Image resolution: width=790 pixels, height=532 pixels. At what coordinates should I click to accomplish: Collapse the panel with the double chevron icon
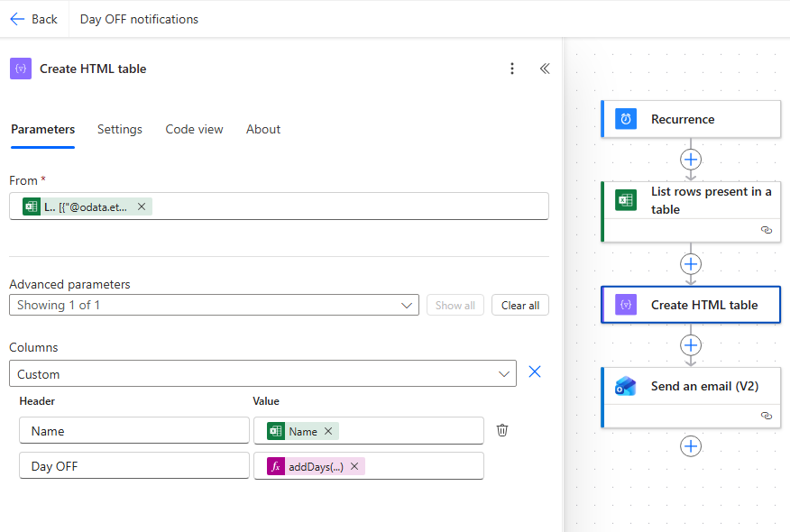[545, 69]
